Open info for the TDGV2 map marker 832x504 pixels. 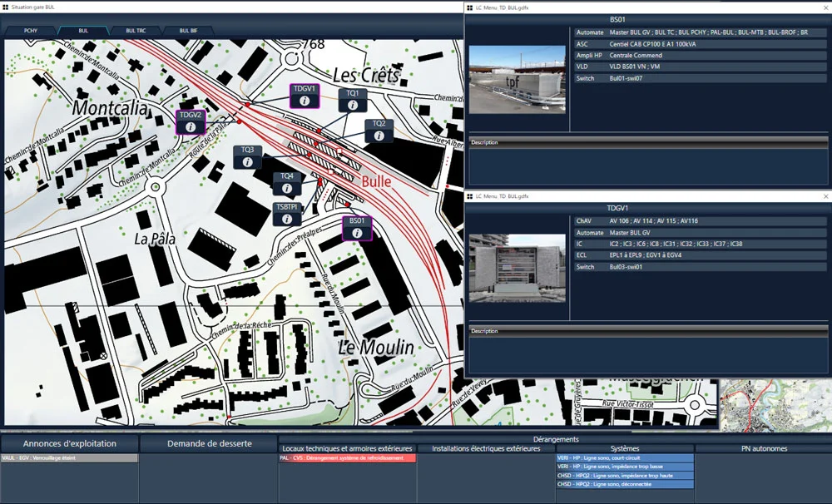click(189, 126)
